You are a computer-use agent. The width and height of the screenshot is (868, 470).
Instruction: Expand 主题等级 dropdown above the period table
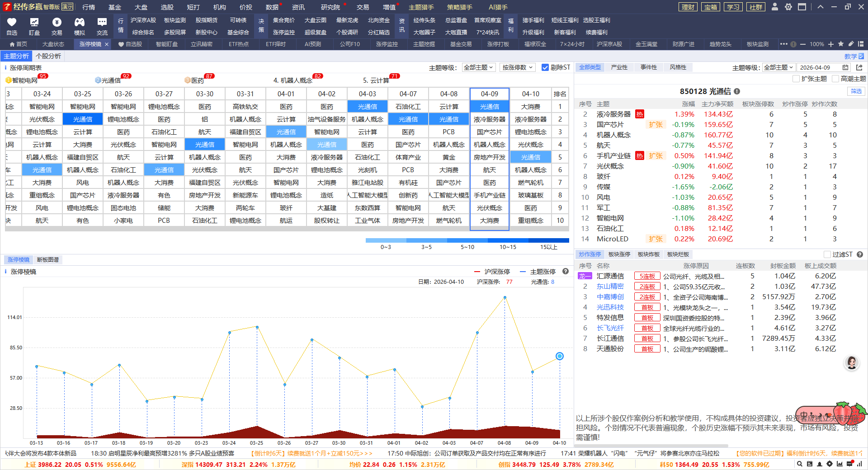pos(479,67)
